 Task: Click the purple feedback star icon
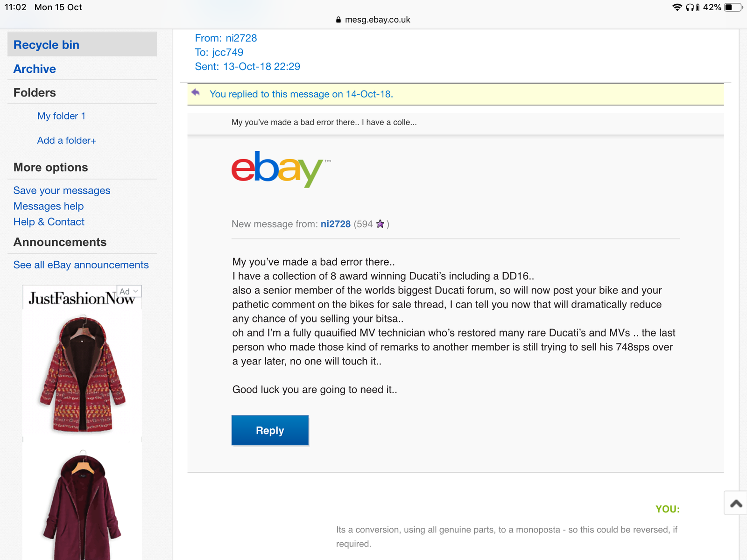click(380, 224)
